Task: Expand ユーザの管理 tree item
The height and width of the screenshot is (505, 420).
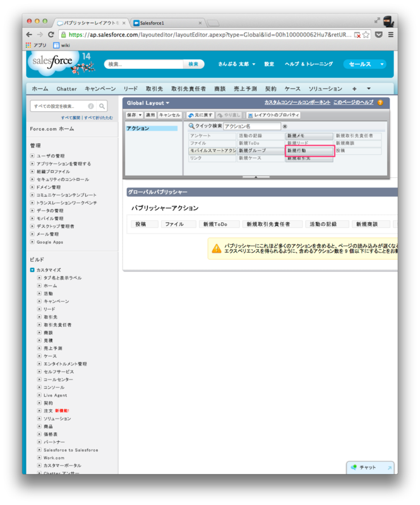Action: tap(32, 156)
